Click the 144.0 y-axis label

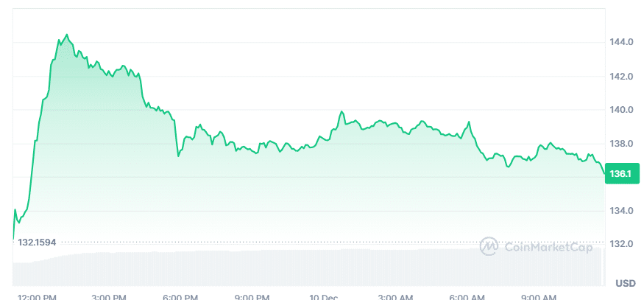tap(622, 43)
